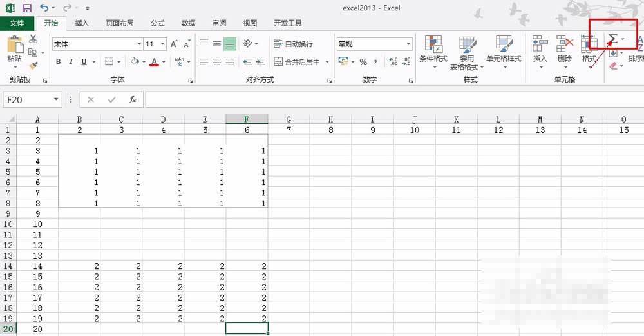Align cell text left
The image size is (644, 336).
(x=204, y=62)
